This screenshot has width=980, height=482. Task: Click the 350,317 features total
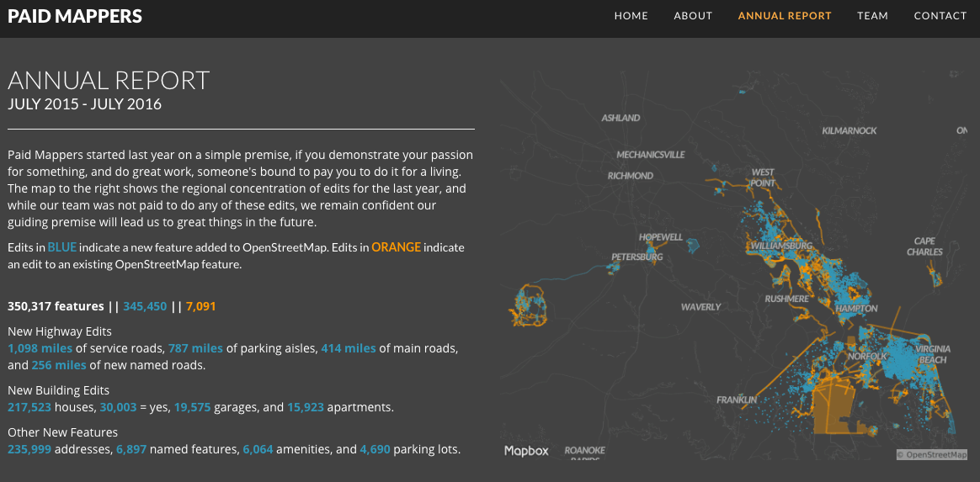56,306
